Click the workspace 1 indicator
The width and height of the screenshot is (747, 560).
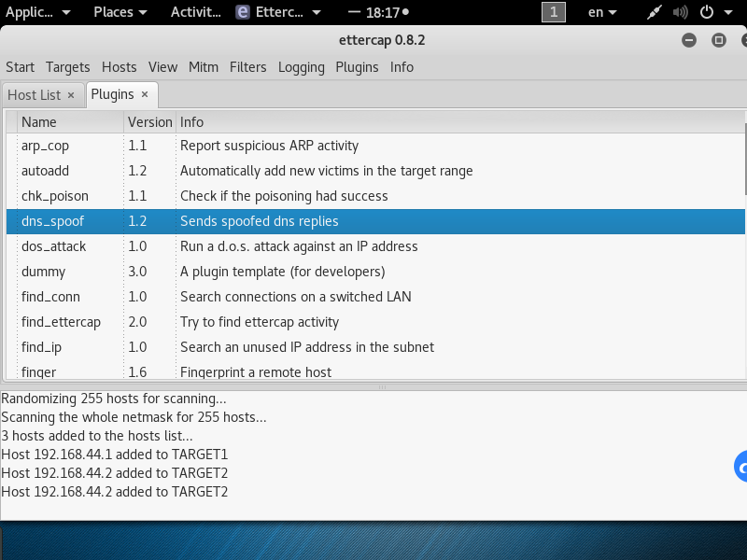554,12
